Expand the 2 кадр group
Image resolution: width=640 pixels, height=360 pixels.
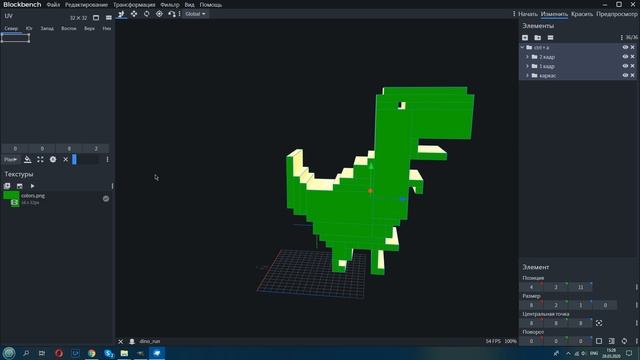(x=527, y=57)
